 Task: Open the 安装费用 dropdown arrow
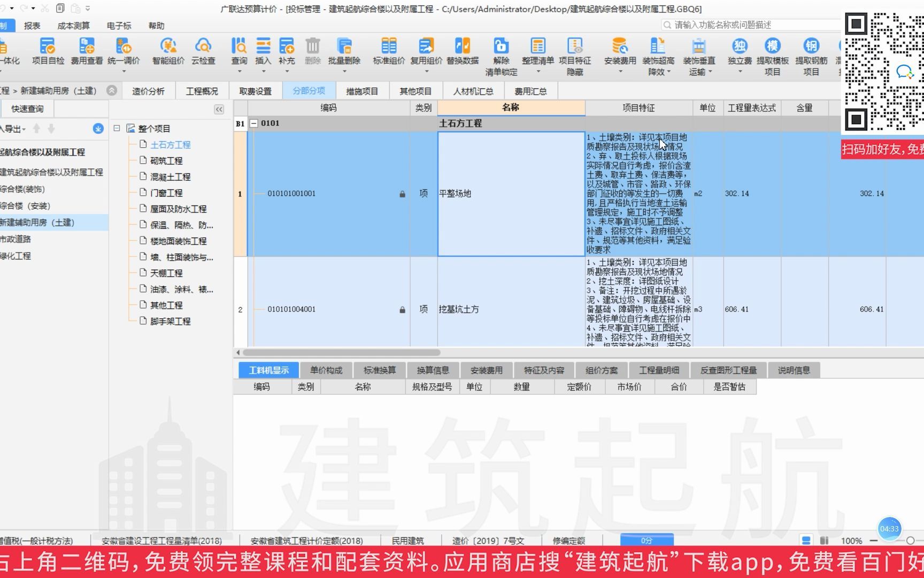[620, 72]
